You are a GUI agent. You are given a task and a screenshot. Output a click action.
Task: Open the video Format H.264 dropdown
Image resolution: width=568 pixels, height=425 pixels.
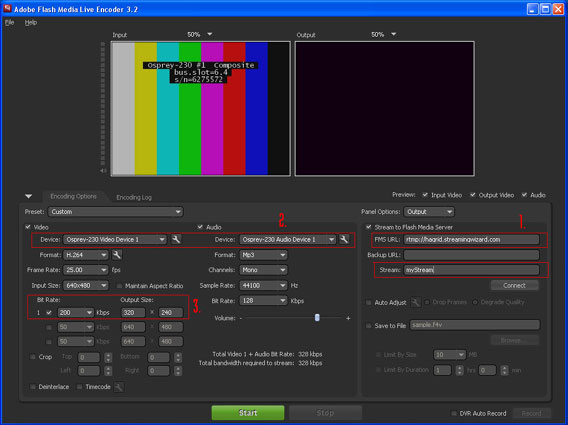pyautogui.click(x=86, y=255)
